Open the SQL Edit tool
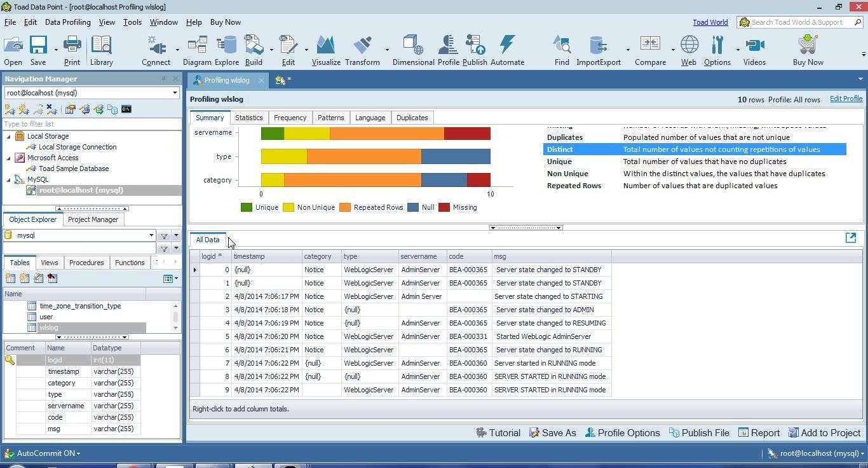868x468 pixels. (x=288, y=51)
